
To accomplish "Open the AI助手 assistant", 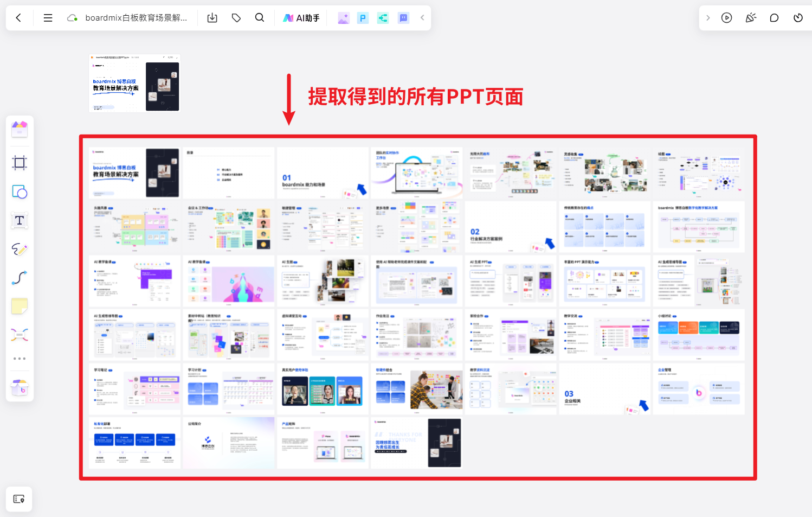I will [x=301, y=18].
